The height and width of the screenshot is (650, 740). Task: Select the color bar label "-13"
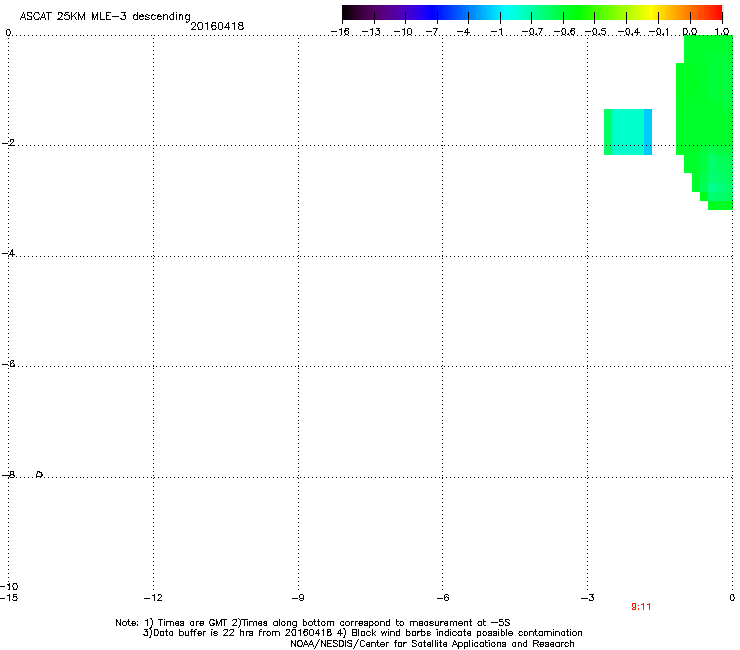pyautogui.click(x=371, y=32)
